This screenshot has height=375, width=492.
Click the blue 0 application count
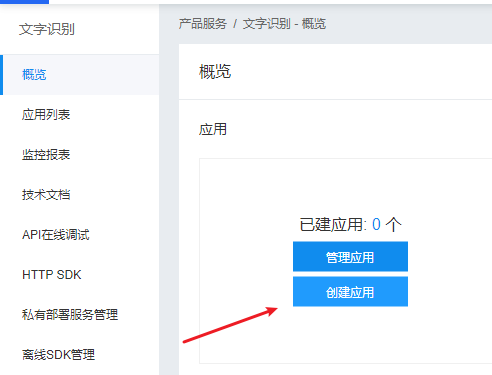[x=376, y=225]
